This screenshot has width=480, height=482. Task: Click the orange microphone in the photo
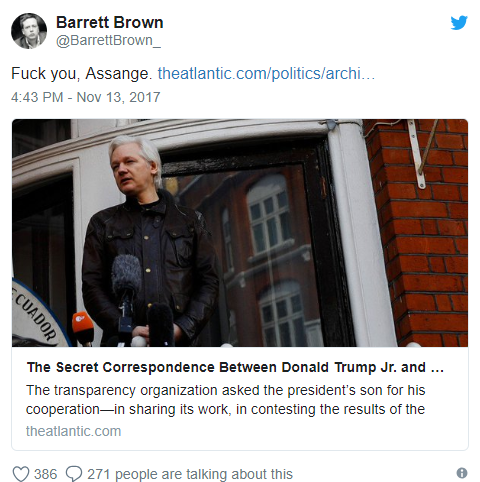[83, 327]
